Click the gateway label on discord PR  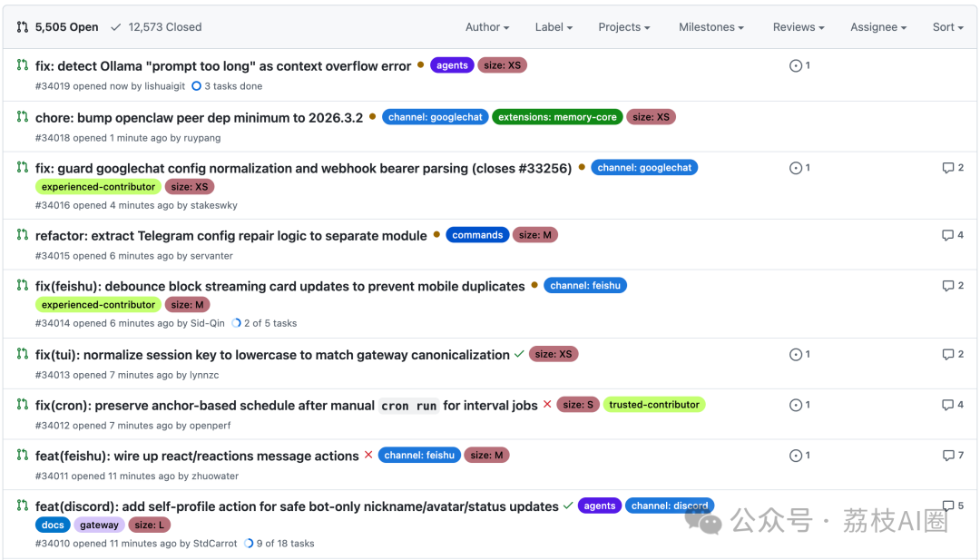click(x=100, y=525)
